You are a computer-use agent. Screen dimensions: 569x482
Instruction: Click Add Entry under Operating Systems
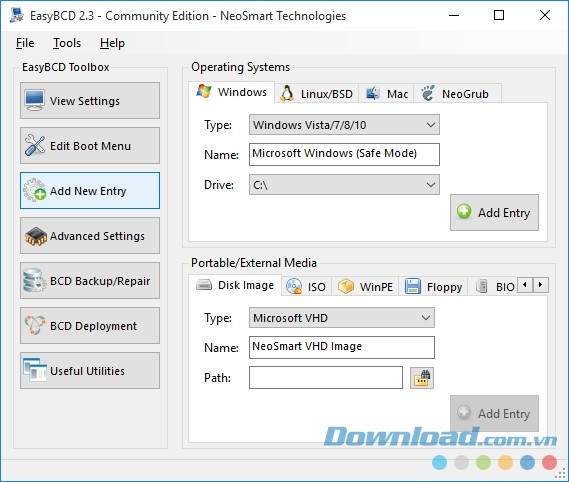click(494, 212)
